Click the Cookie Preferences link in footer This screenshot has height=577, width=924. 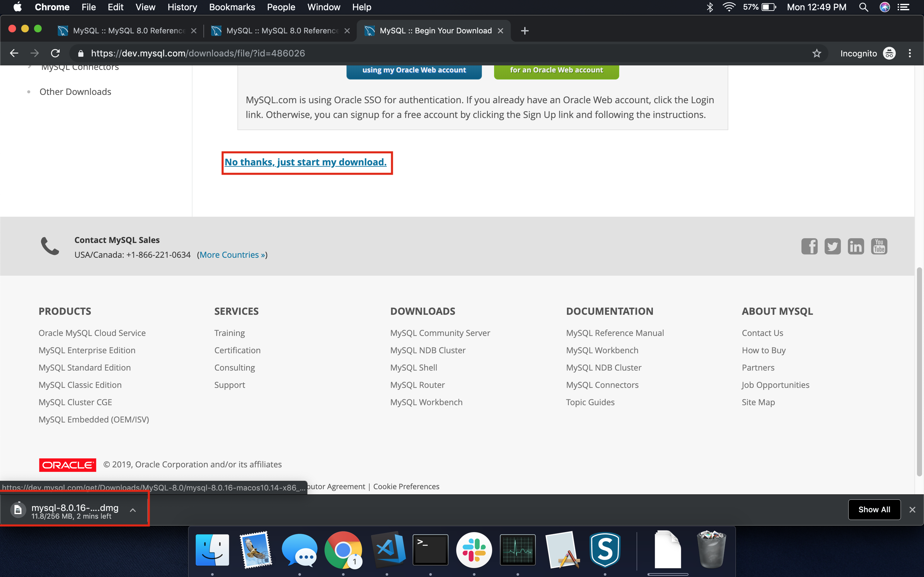[406, 486]
